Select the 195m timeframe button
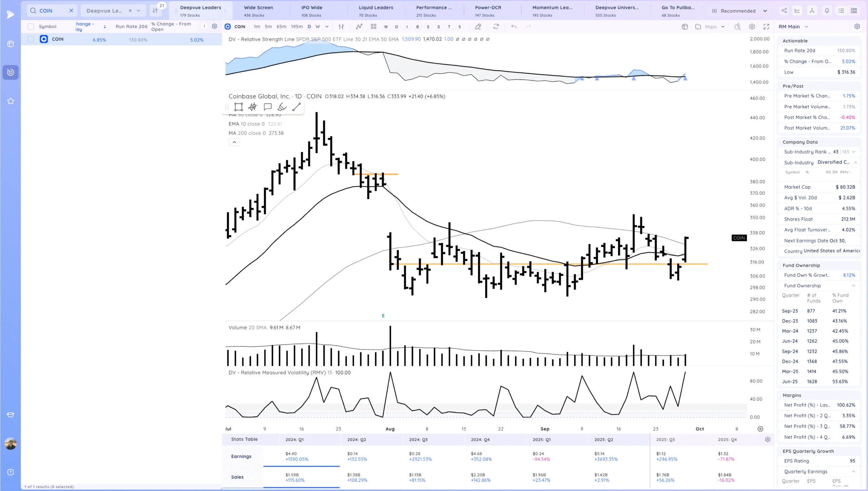Image resolution: width=868 pixels, height=491 pixels. (x=297, y=26)
